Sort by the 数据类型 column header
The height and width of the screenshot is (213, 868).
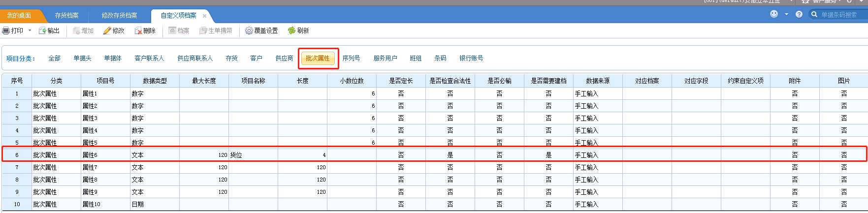(x=155, y=81)
